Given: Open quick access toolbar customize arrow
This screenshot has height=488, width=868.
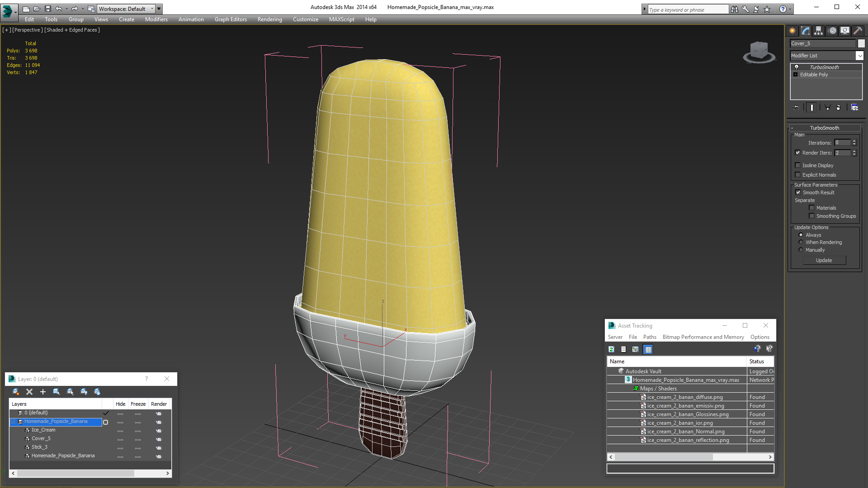Looking at the screenshot, I should click(x=159, y=9).
